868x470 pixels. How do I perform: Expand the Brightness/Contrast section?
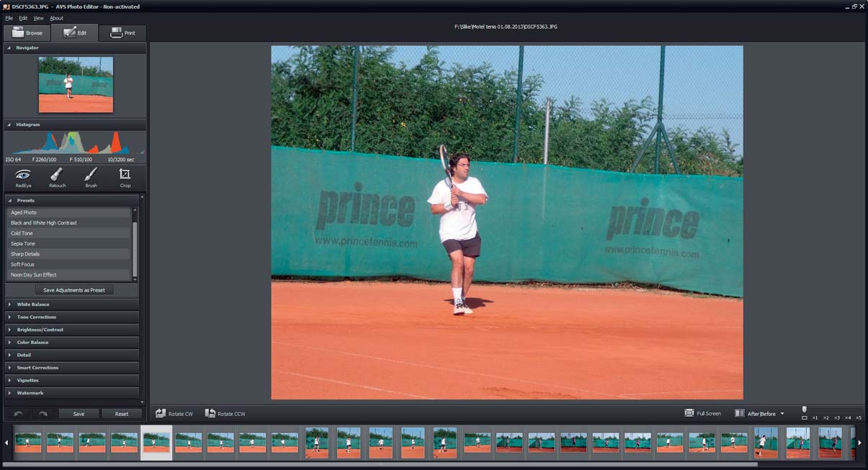(x=72, y=330)
